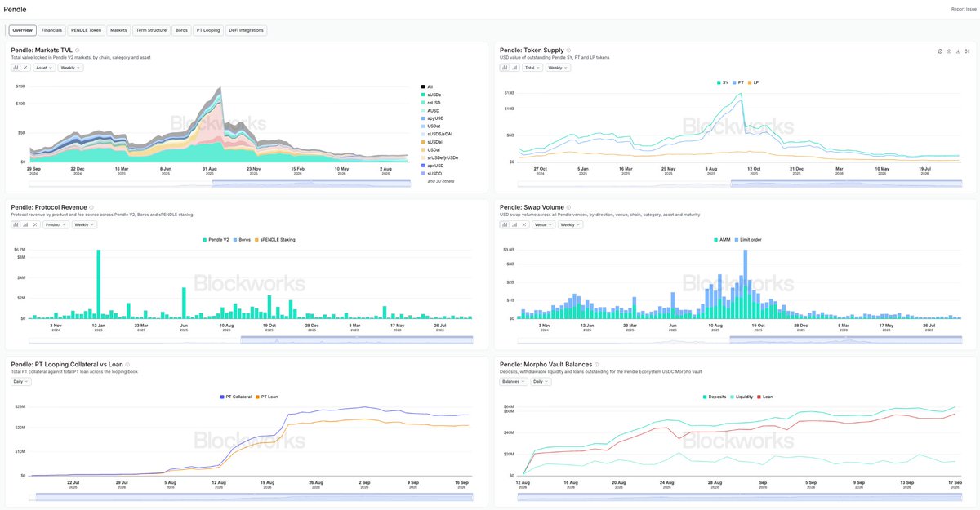Image resolution: width=980 pixels, height=510 pixels.
Task: Select second chart-type icon in Swap Volume
Action: pos(514,224)
